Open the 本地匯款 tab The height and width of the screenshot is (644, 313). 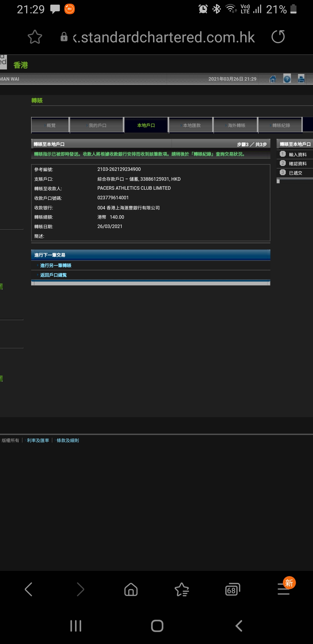192,125
